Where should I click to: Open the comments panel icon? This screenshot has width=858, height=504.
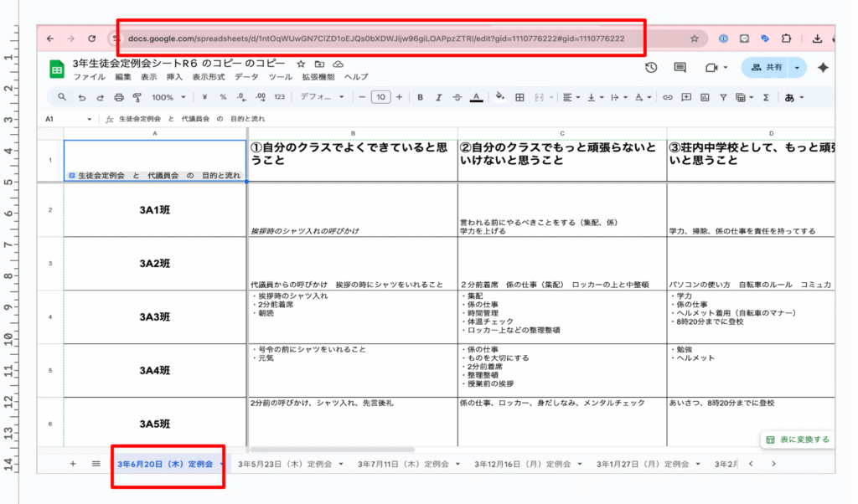point(680,68)
